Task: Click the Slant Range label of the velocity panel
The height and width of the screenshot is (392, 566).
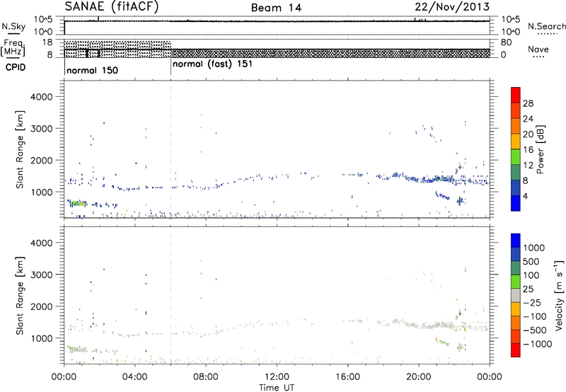Action: pos(20,295)
